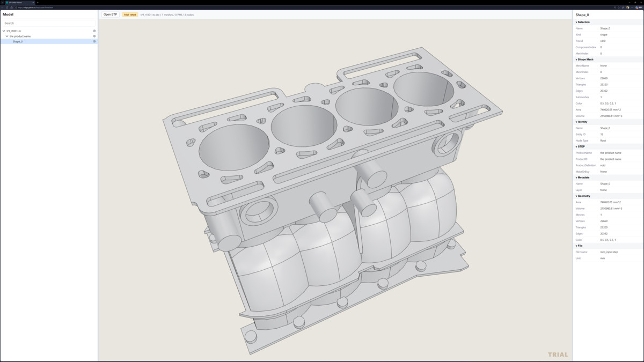Collapse the tr9_r1001-ec tree node
The image size is (644, 362).
[4, 31]
